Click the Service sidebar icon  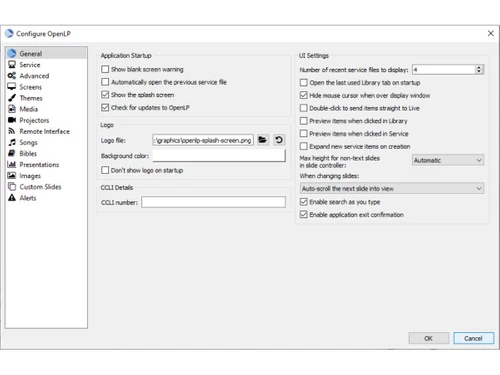tap(12, 65)
